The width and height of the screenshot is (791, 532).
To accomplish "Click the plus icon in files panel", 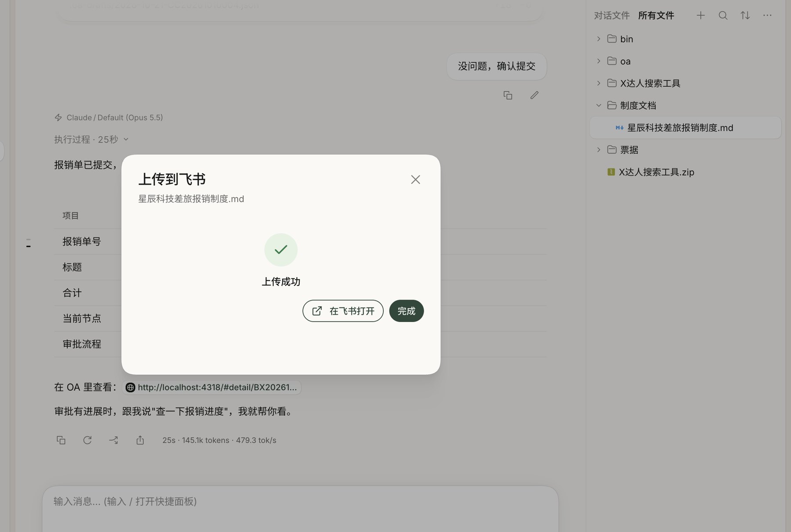I will [x=701, y=15].
